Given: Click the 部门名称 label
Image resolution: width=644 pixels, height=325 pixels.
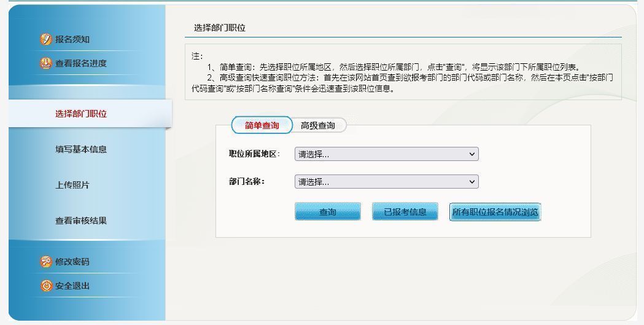Looking at the screenshot, I should coord(247,182).
